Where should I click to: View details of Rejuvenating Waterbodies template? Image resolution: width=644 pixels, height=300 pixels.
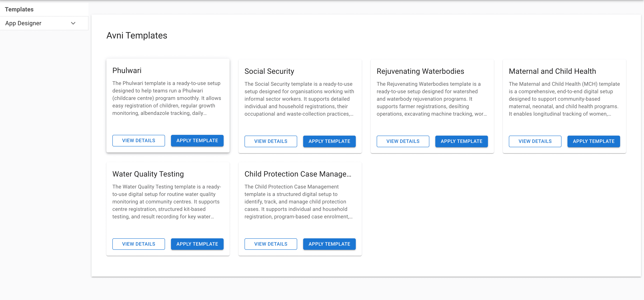pos(403,141)
